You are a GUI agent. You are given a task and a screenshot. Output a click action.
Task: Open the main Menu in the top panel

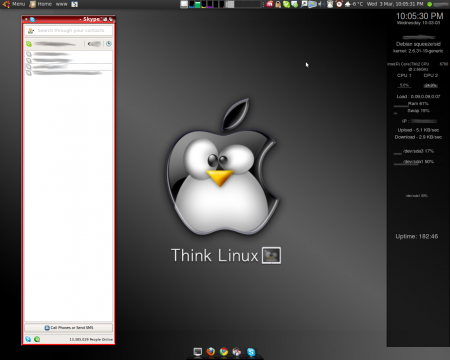14,4
